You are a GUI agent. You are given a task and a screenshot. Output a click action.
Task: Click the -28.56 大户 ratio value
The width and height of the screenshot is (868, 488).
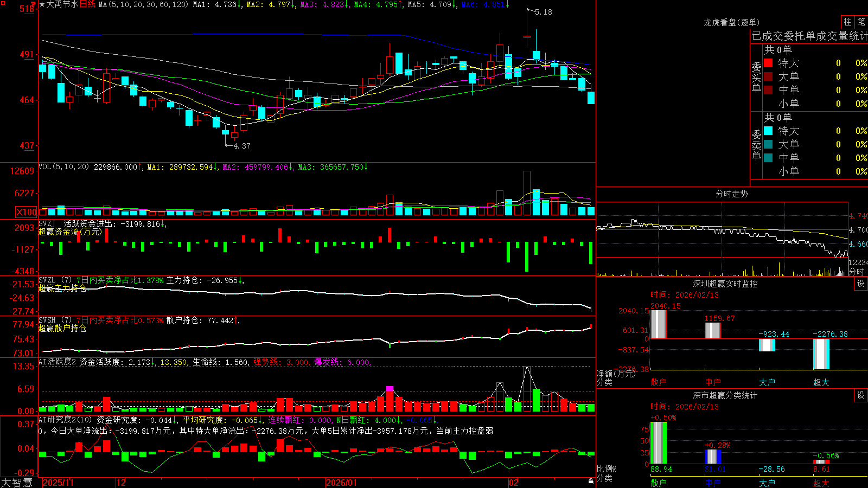click(771, 469)
